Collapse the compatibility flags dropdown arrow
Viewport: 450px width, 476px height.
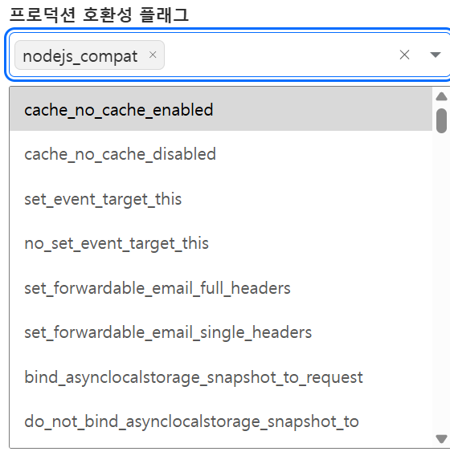pyautogui.click(x=435, y=55)
